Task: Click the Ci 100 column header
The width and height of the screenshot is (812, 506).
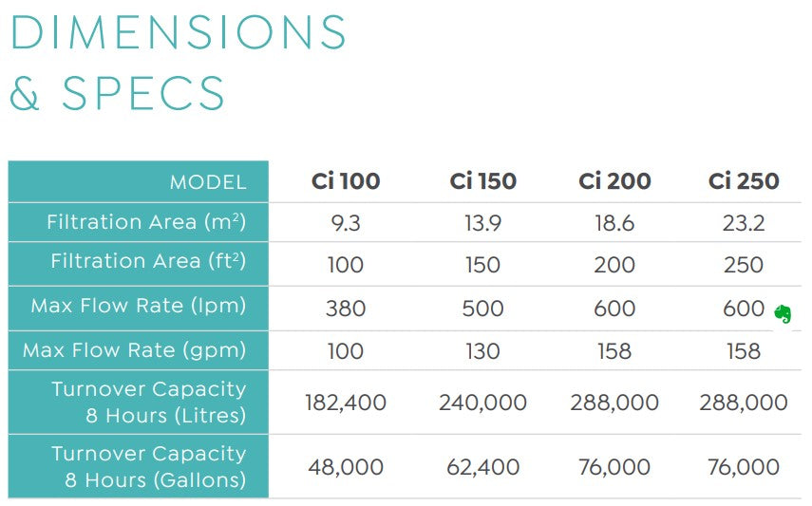Action: 345,181
